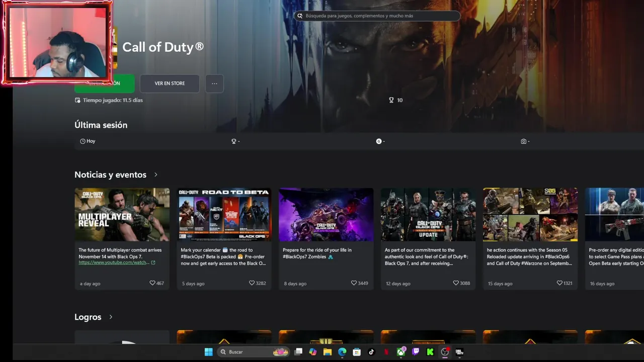Open the three-dots more options menu
The height and width of the screenshot is (362, 644).
coord(214,83)
